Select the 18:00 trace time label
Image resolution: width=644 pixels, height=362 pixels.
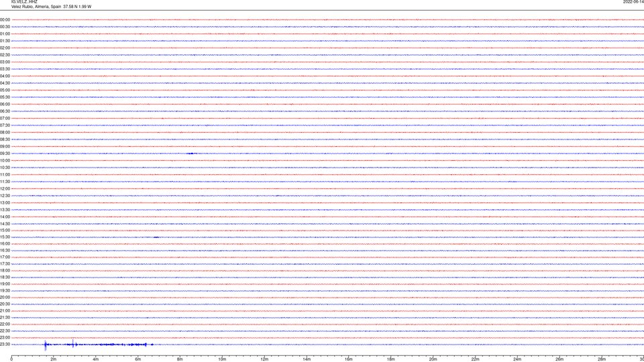coord(5,270)
